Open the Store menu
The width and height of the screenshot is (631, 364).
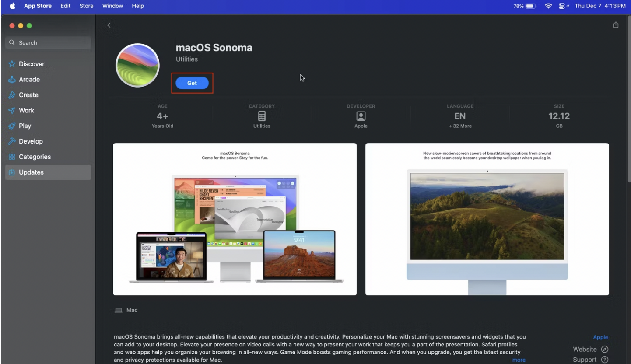[x=86, y=6]
